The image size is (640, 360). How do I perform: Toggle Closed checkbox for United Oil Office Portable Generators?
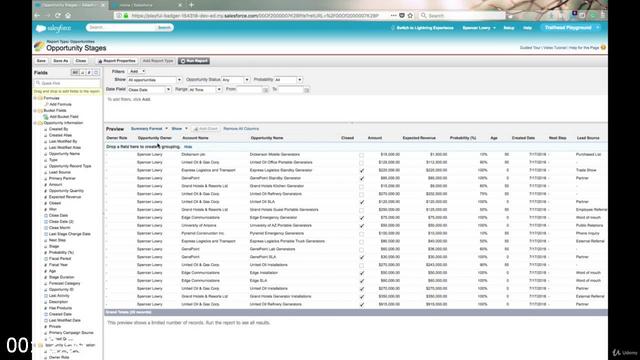pyautogui.click(x=361, y=163)
